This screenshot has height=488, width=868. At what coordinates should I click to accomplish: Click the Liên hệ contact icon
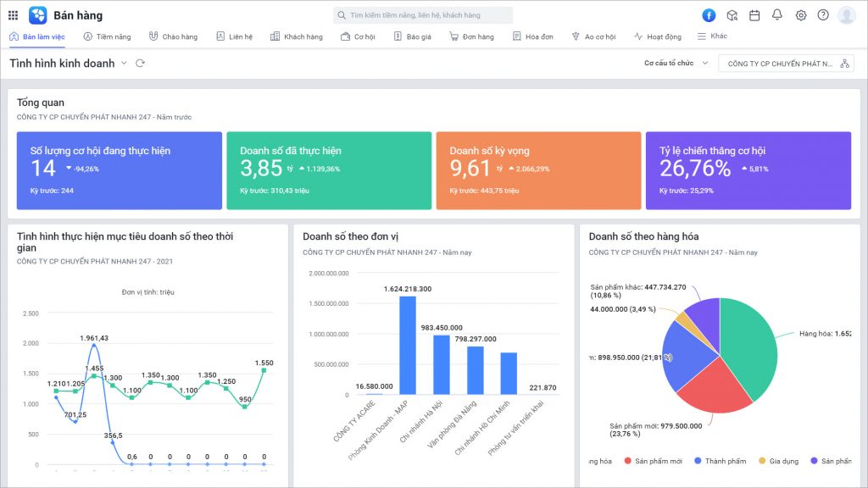pyautogui.click(x=220, y=36)
